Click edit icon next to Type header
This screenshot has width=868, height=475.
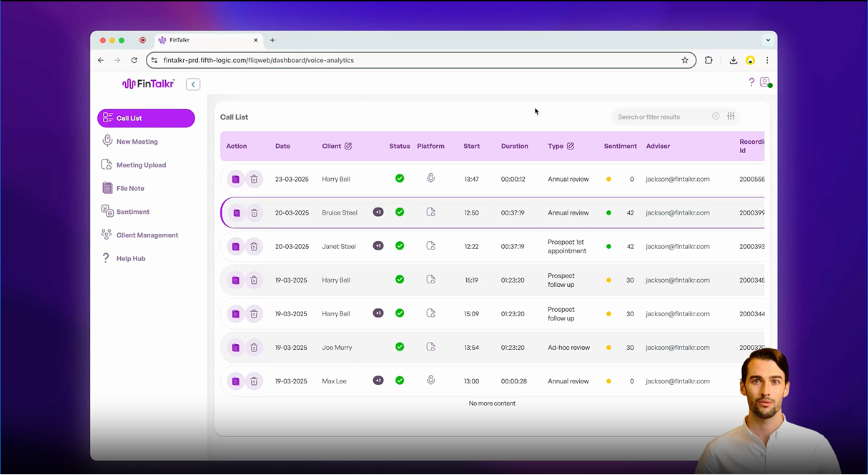click(x=571, y=146)
